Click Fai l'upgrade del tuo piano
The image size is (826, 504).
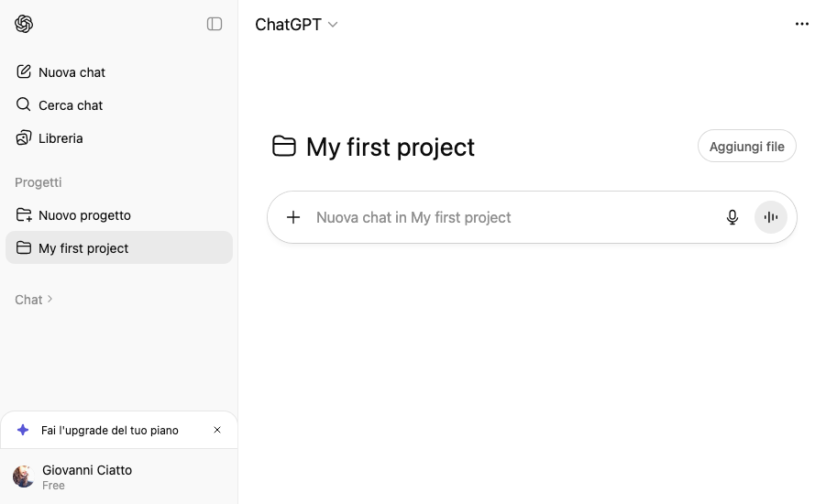110,430
